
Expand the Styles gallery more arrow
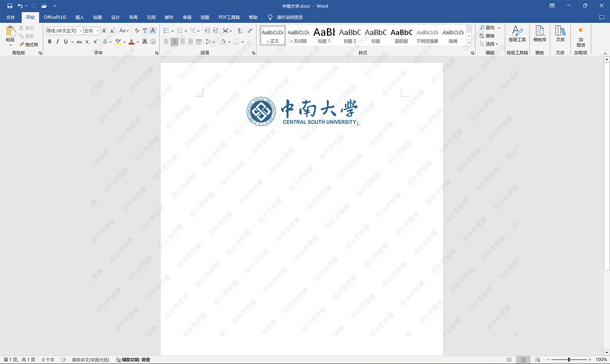(469, 43)
